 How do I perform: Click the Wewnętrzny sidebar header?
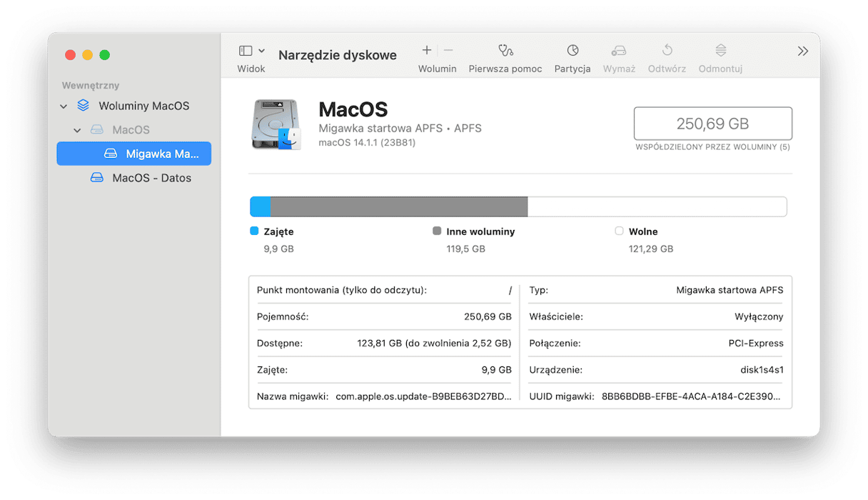(91, 86)
